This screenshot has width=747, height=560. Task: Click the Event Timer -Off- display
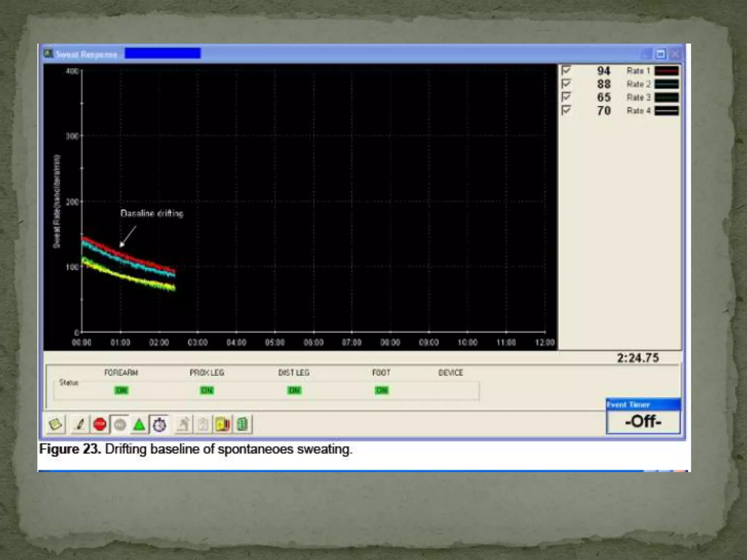click(643, 422)
